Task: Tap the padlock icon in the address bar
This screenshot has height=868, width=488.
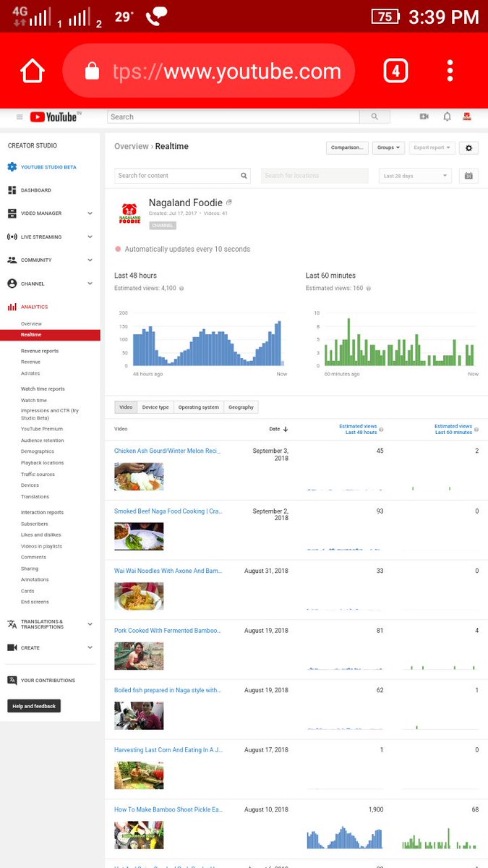Action: [x=92, y=71]
